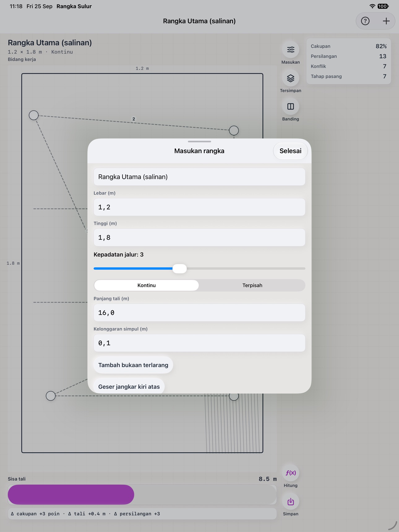Select the top-left anchor circle on canvas
399x532 pixels.
34,115
